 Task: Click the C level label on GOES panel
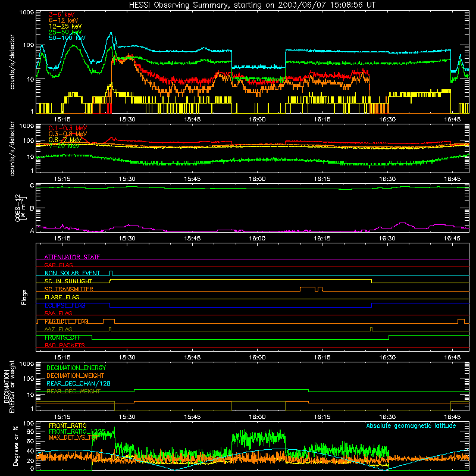[x=32, y=185]
